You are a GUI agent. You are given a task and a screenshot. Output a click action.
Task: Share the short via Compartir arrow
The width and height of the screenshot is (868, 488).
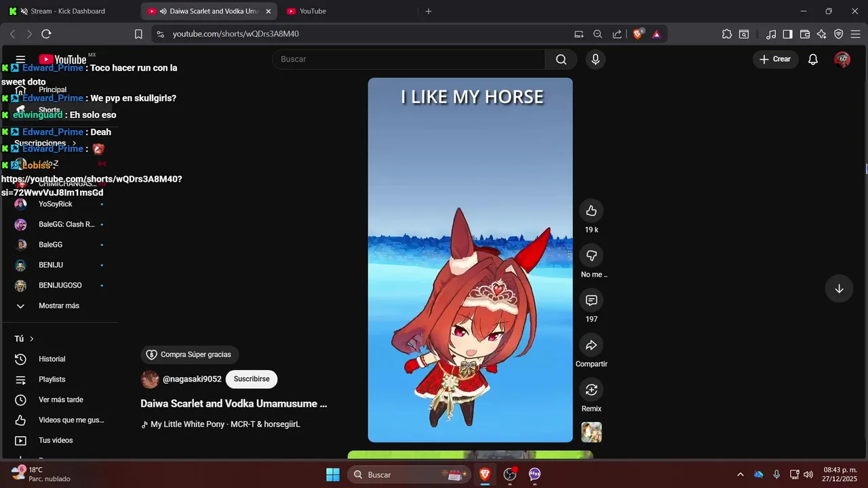(591, 345)
